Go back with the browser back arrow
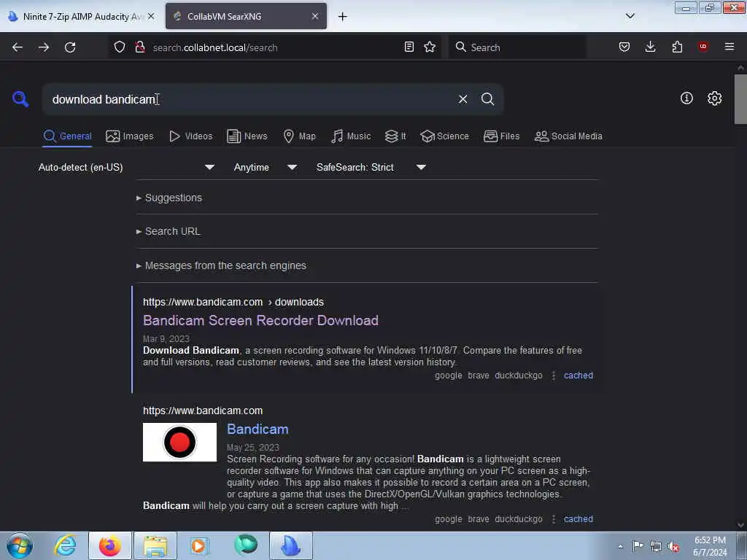The height and width of the screenshot is (560, 747). point(18,47)
